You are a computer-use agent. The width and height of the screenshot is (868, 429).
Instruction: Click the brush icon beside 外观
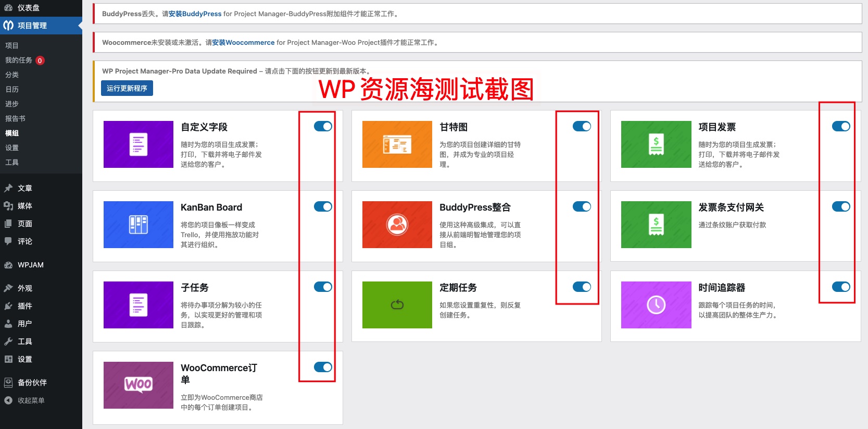8,288
